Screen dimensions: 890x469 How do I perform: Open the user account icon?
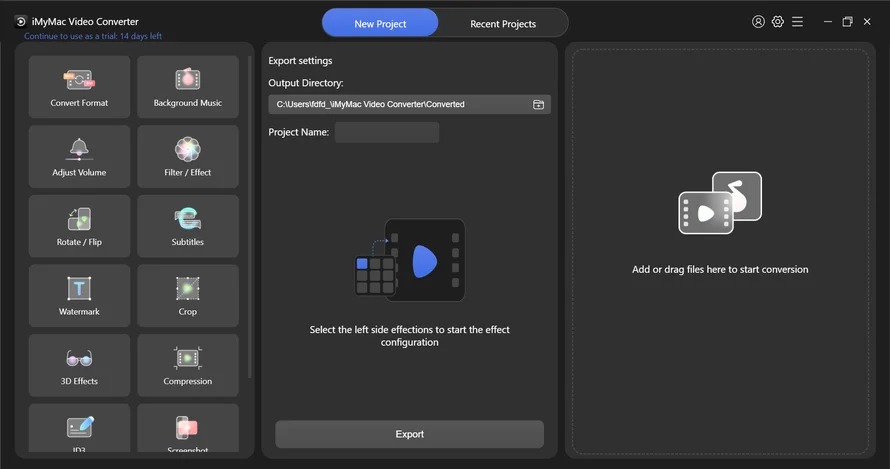pyautogui.click(x=758, y=22)
